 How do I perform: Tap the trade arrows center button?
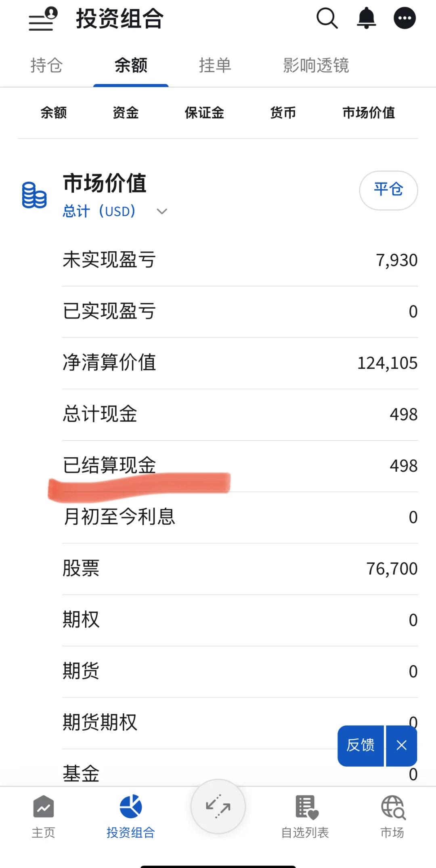[218, 807]
